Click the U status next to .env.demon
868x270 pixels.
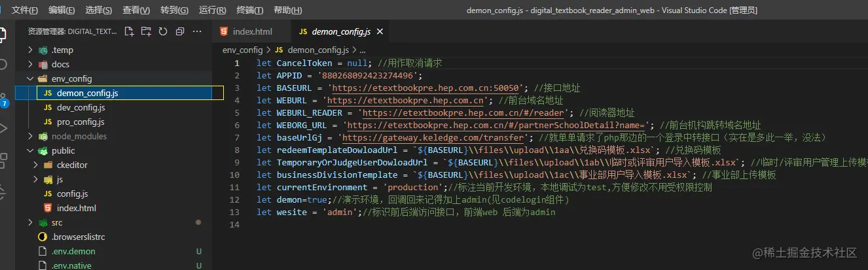pyautogui.click(x=198, y=251)
